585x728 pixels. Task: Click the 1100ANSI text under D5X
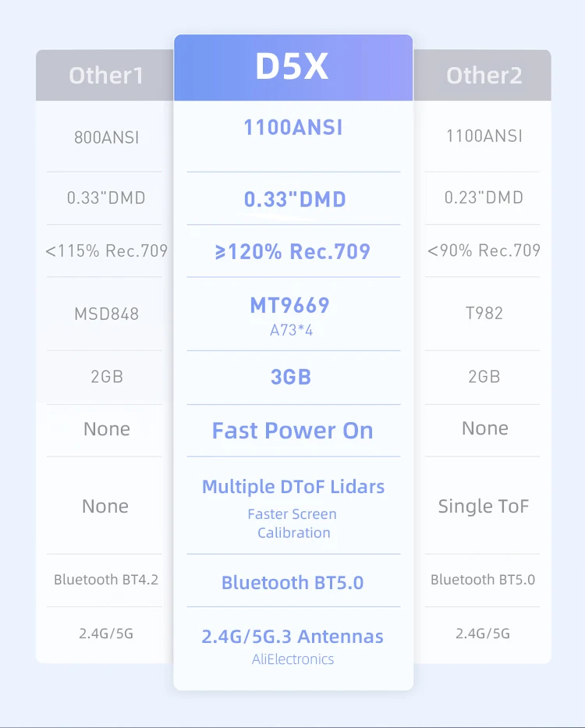point(292,127)
